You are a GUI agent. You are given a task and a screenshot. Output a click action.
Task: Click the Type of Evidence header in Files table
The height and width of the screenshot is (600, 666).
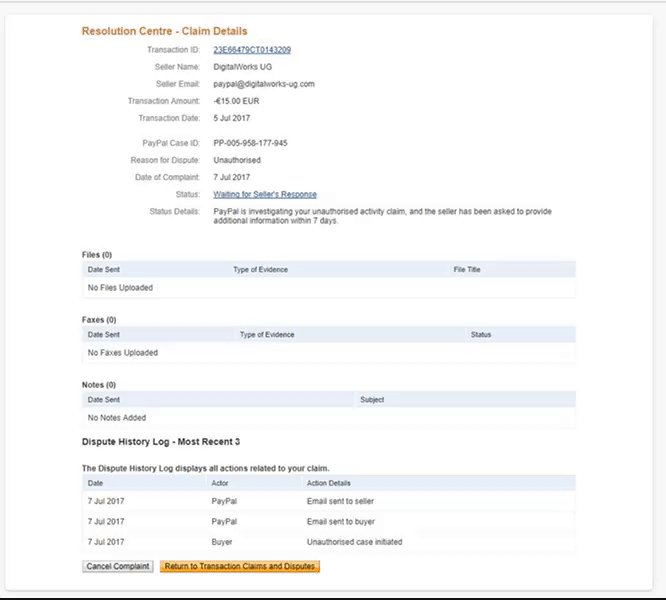[260, 270]
